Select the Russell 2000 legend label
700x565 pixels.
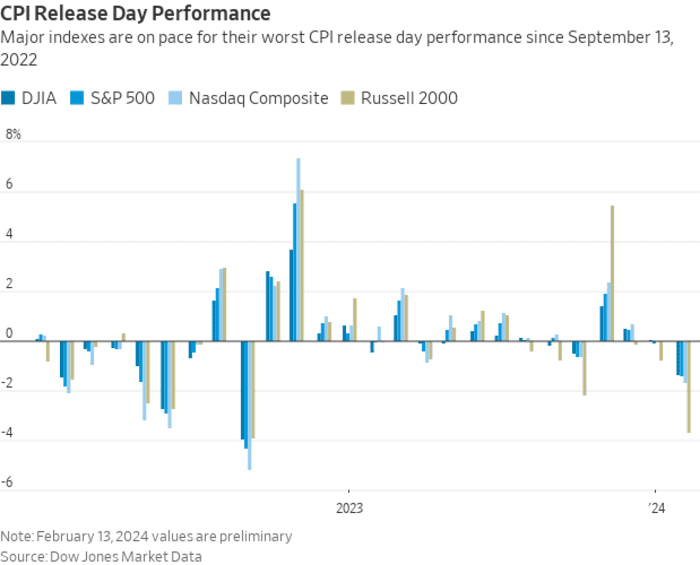pyautogui.click(x=409, y=98)
